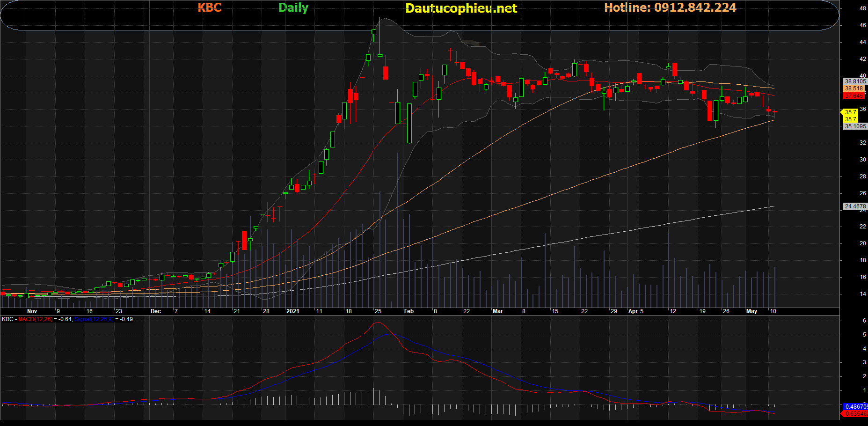Click the gray 35.1095 price label
Viewport: 868px width, 426px height.
click(854, 126)
